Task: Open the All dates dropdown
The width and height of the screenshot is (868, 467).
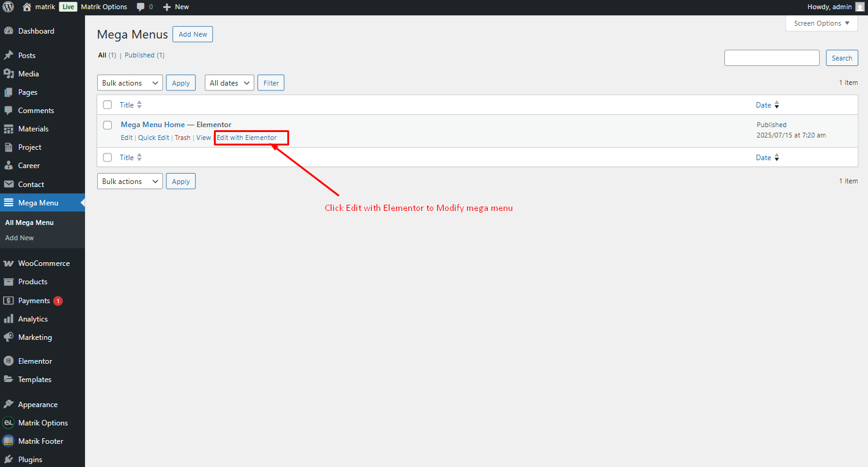Action: pyautogui.click(x=229, y=83)
